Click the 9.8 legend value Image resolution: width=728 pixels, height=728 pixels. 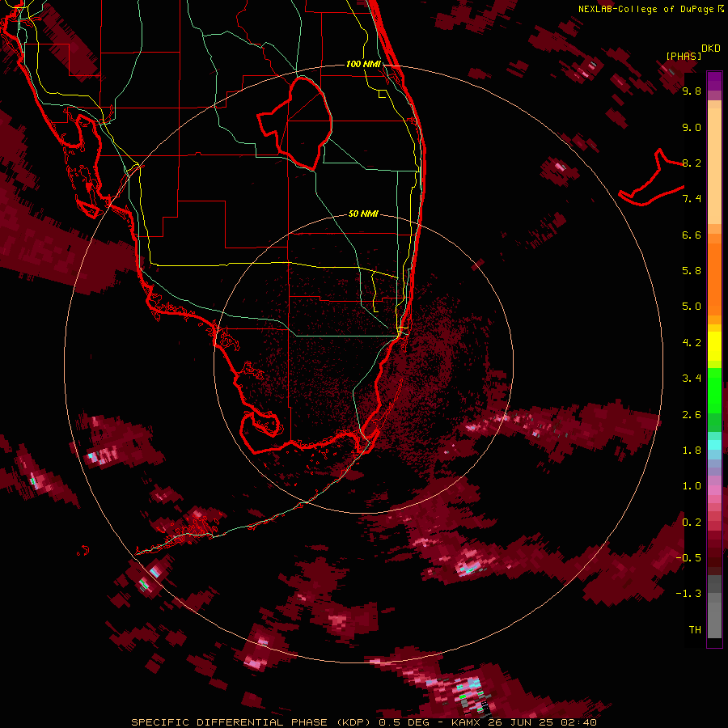[x=692, y=91]
